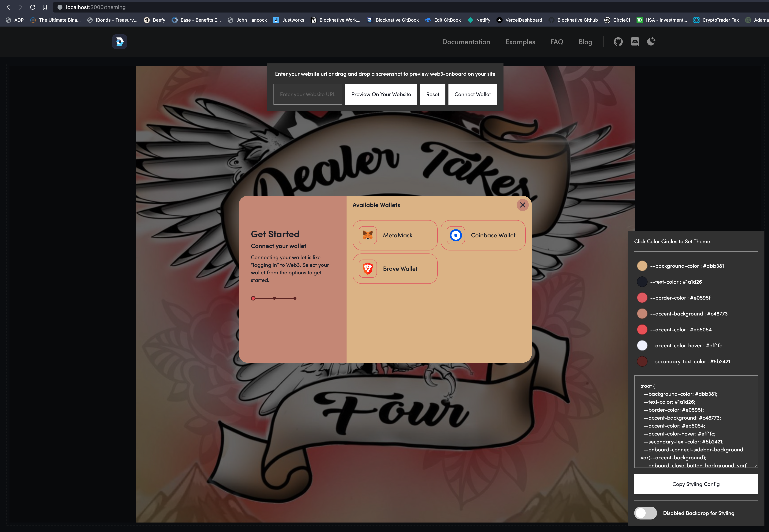Close the Available Wallets modal
The image size is (769, 532).
point(522,205)
